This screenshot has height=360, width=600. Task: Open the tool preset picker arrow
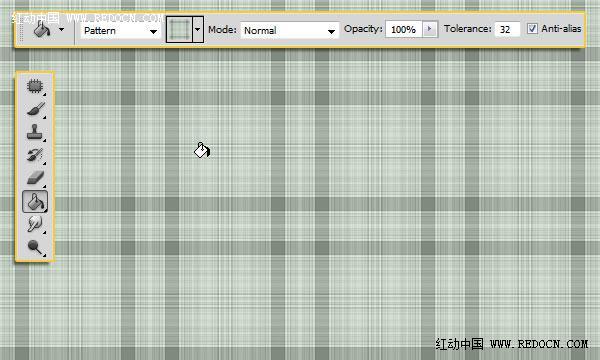coord(61,29)
